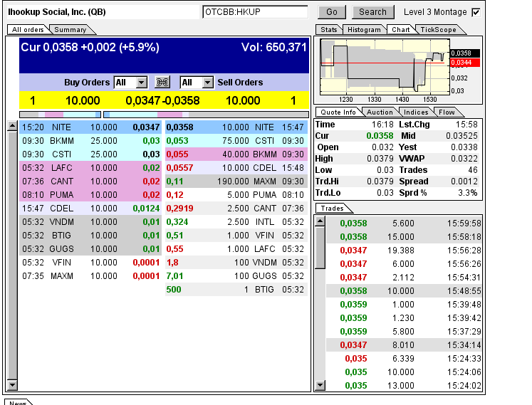Click the Trades list scroll down arrow
Viewport: 532px width, 405px height.
(320, 385)
